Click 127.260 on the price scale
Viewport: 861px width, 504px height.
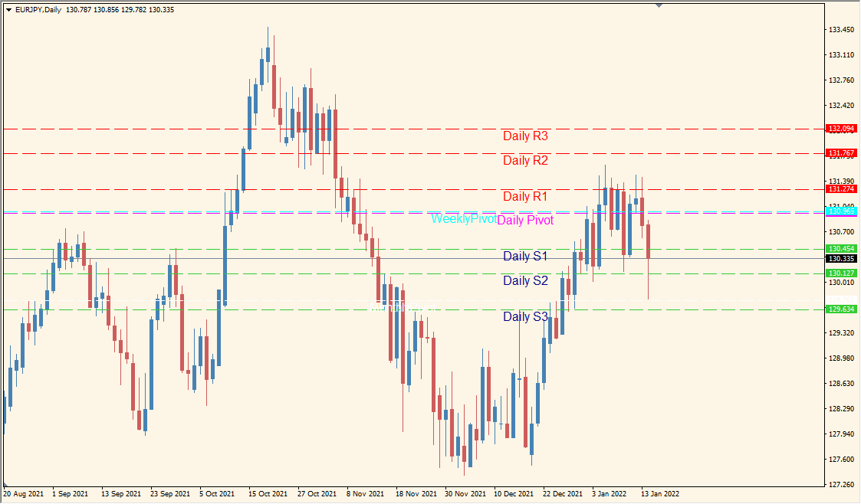pyautogui.click(x=841, y=484)
